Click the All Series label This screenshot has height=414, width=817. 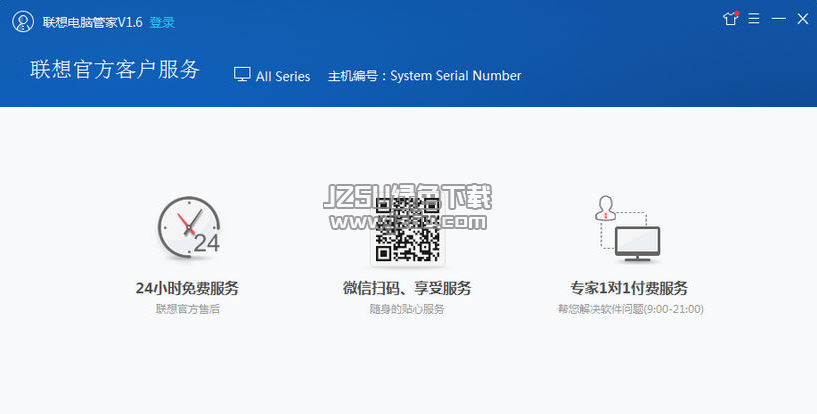click(x=283, y=77)
